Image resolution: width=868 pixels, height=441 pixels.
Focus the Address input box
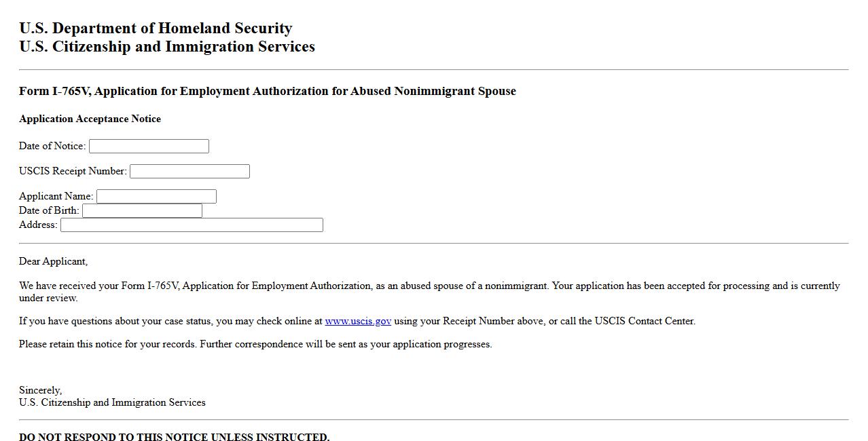(192, 225)
